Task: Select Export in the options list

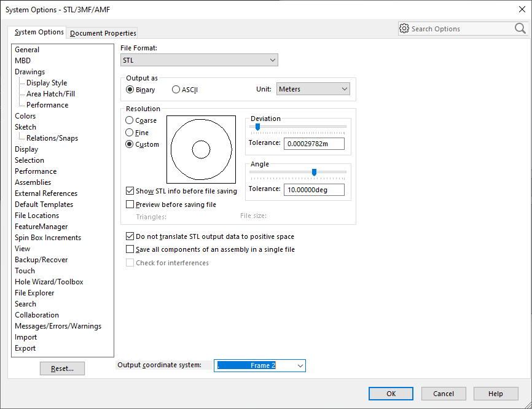Action: coord(25,348)
